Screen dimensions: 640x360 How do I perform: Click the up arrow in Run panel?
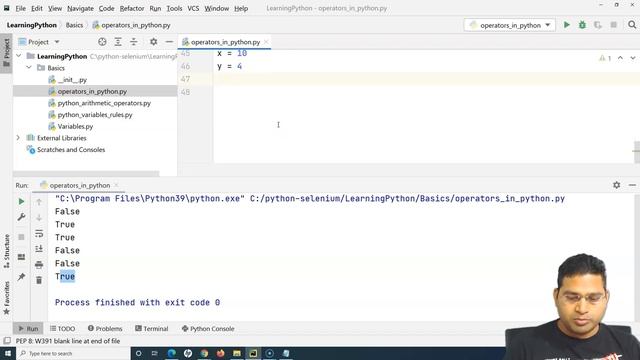point(39,202)
